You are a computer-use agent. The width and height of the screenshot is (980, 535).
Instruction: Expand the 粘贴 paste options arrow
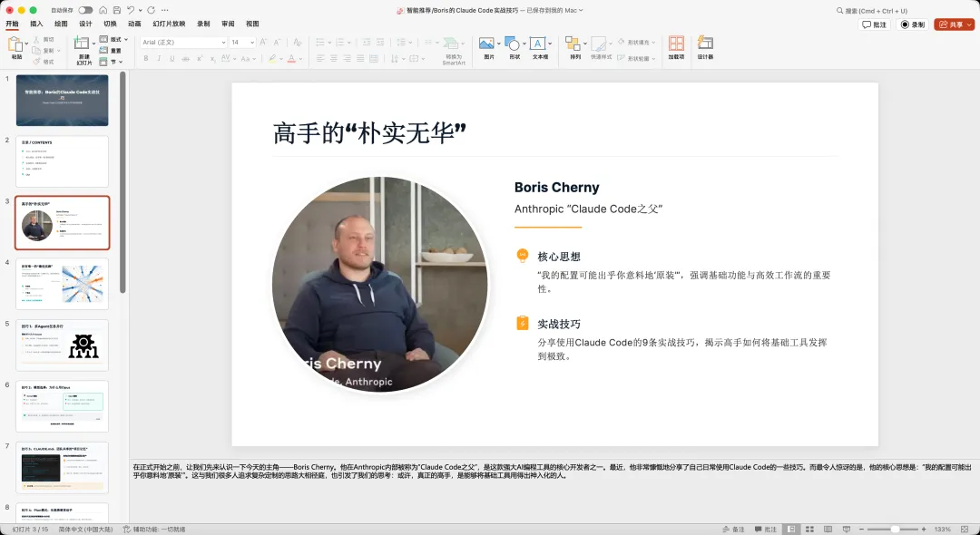[26, 44]
